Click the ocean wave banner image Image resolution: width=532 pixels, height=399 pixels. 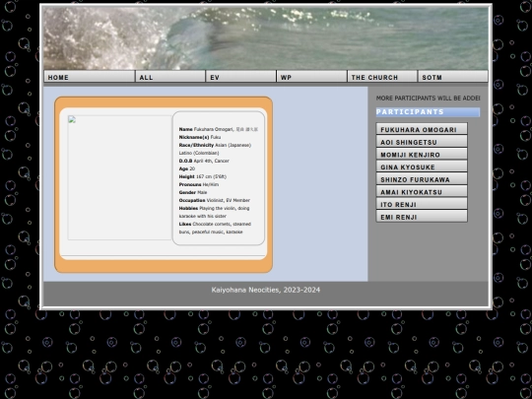266,38
